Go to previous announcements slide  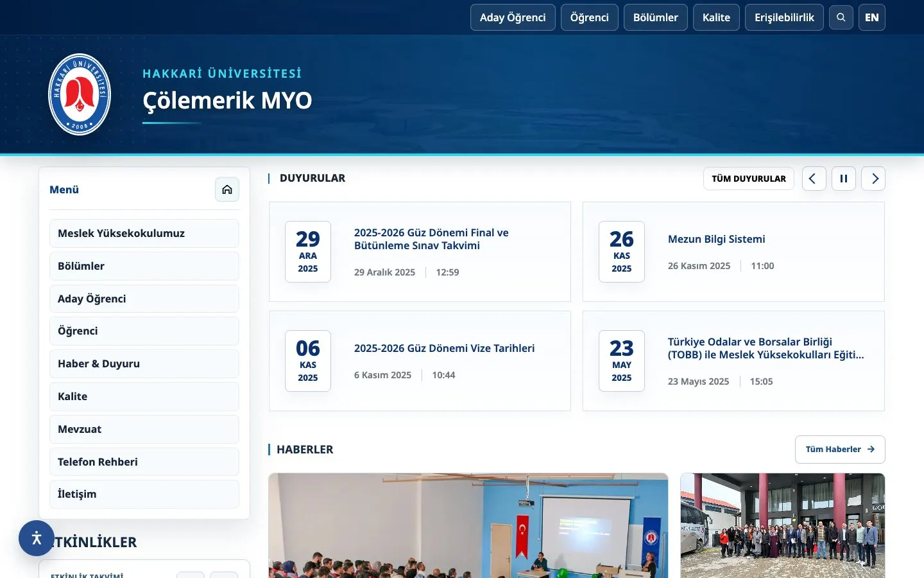(814, 179)
